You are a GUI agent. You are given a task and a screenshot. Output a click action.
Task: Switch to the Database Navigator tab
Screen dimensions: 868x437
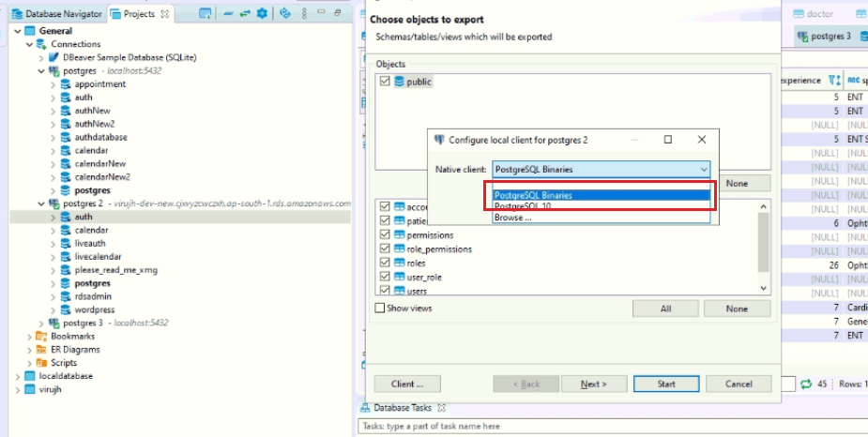point(56,14)
